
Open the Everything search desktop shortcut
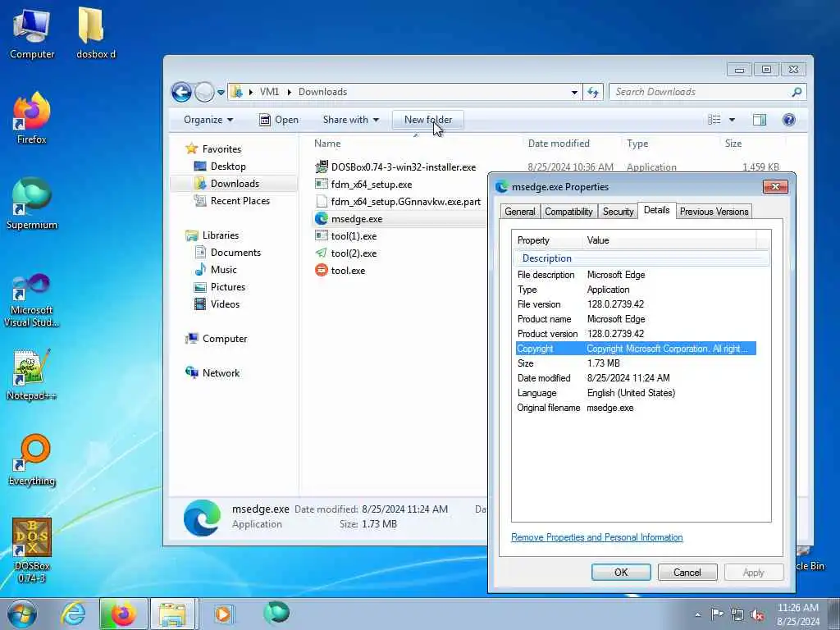click(x=32, y=461)
